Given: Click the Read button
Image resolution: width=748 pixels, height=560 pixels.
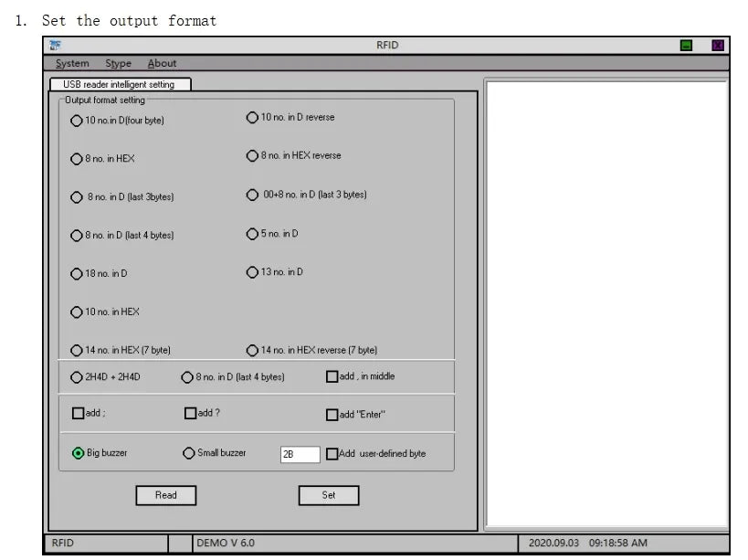Looking at the screenshot, I should pyautogui.click(x=166, y=496).
